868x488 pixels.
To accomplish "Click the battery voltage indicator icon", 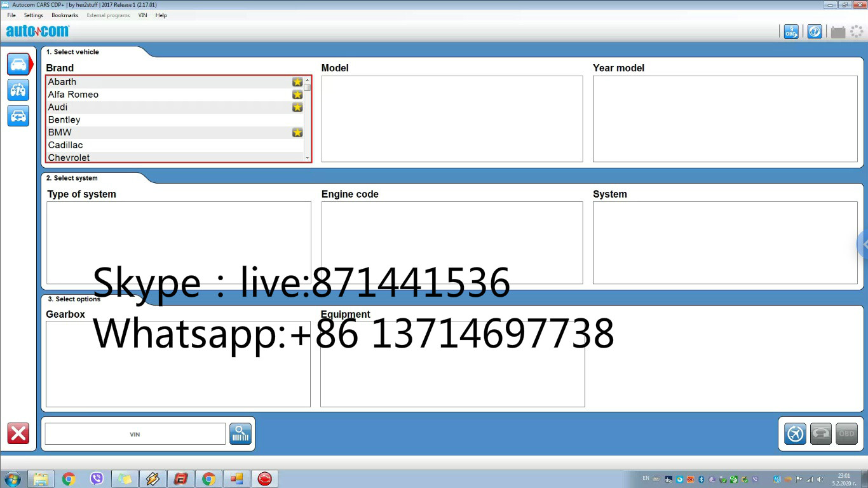I will (x=838, y=32).
